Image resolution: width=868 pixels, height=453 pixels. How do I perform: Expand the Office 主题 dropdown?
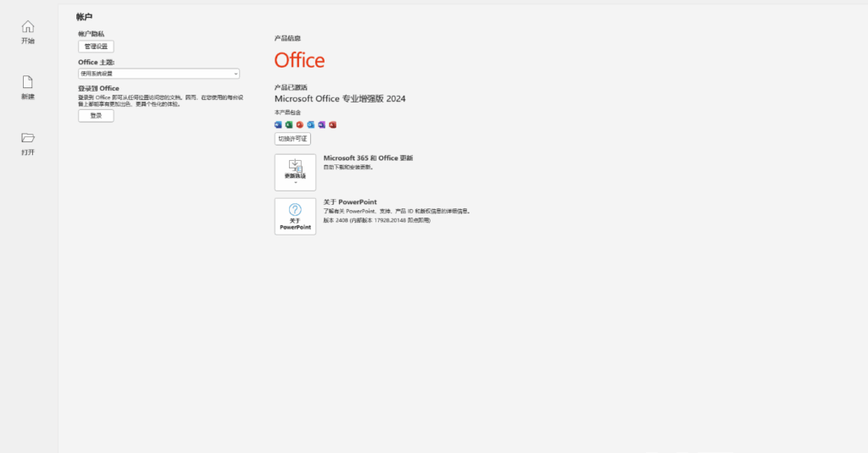[159, 74]
